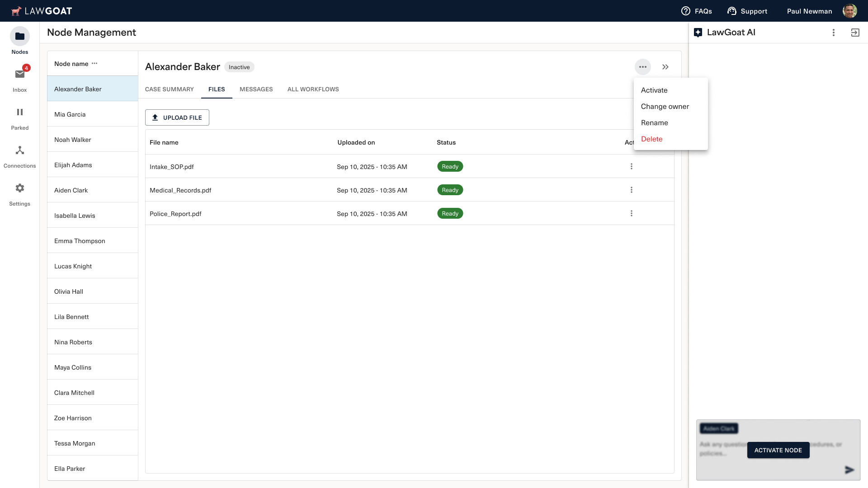Select Mia Garcia in node list
This screenshot has height=488, width=868.
pos(70,114)
